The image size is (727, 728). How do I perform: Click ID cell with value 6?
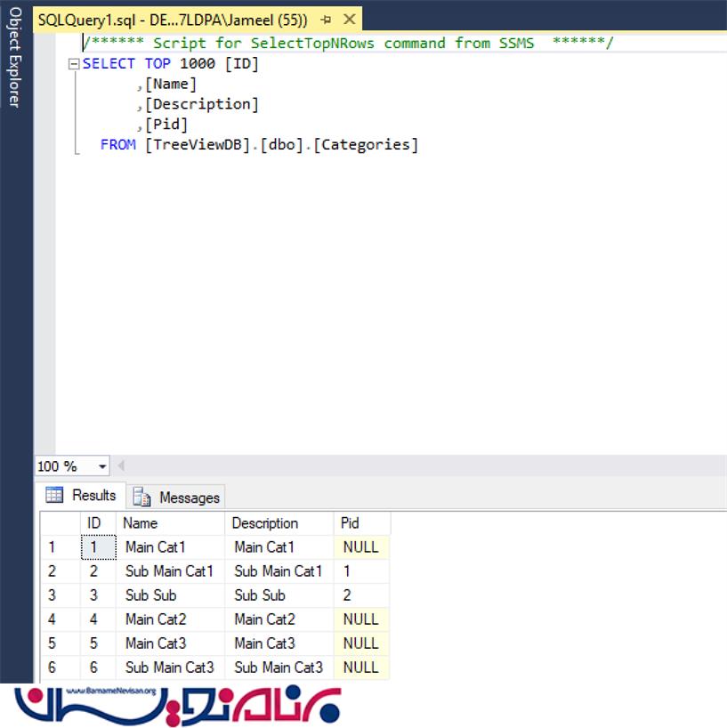point(98,667)
